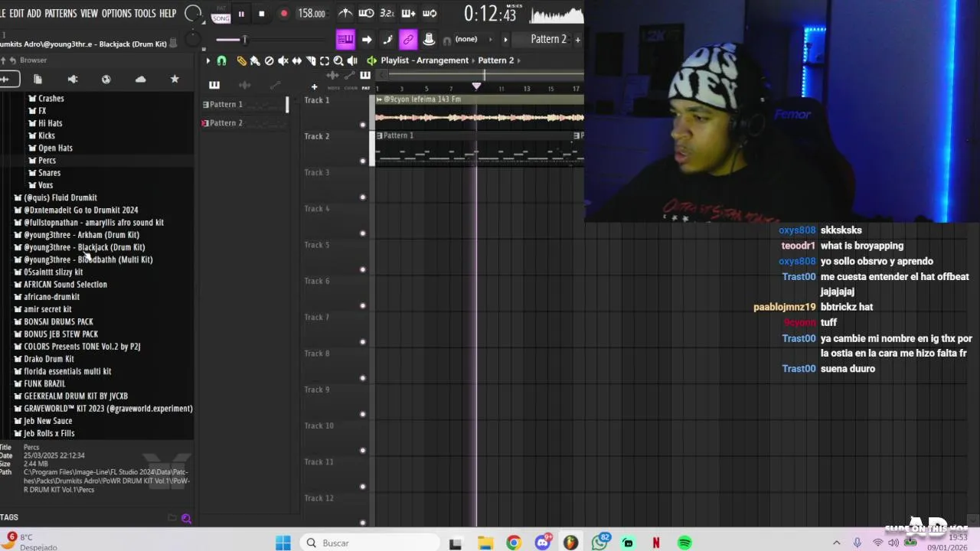Arm the red record button
The image size is (980, 551).
pos(284,14)
